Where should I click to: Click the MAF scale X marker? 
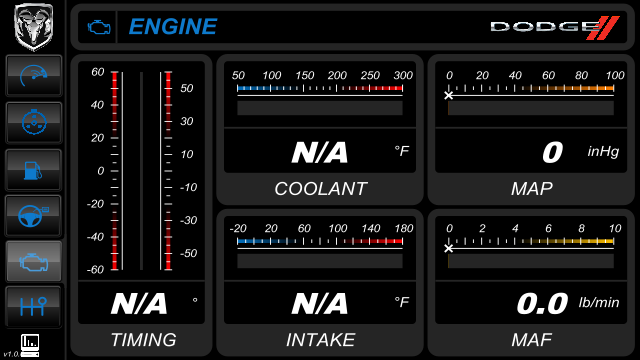pyautogui.click(x=449, y=248)
